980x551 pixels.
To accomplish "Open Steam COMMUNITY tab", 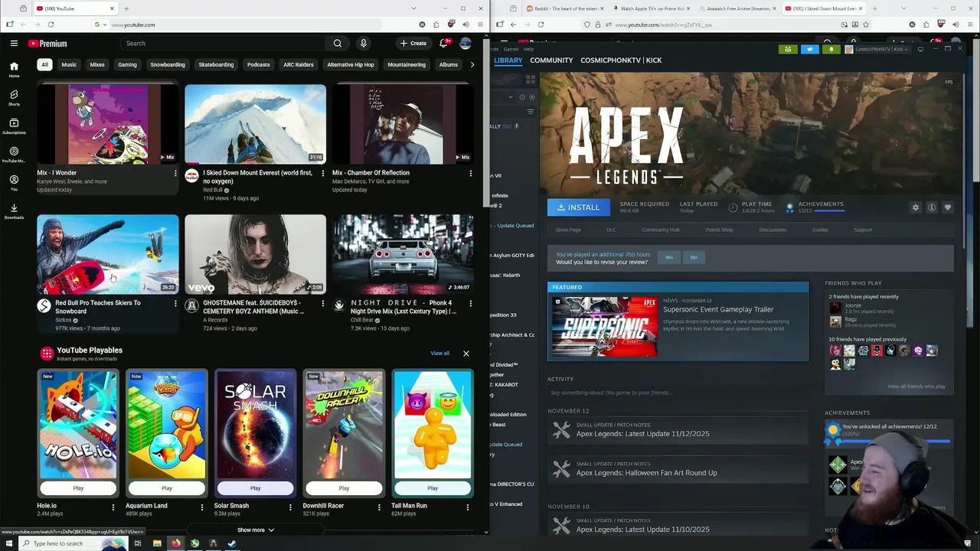I will pyautogui.click(x=551, y=60).
